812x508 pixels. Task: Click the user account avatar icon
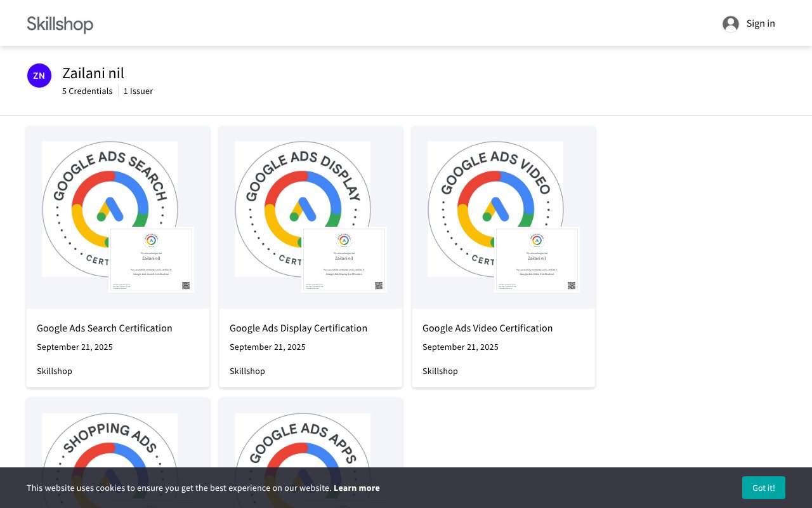coord(730,23)
